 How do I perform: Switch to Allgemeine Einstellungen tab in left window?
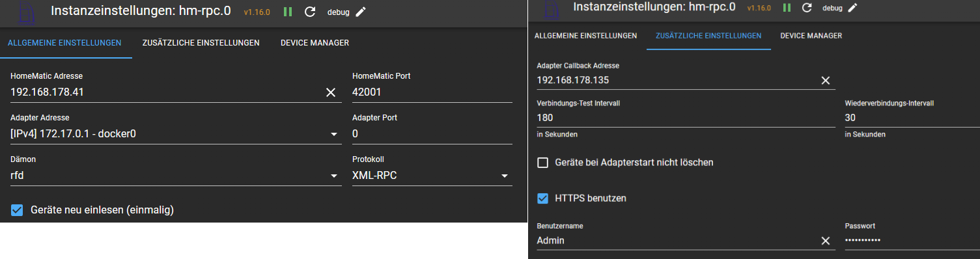(x=64, y=43)
